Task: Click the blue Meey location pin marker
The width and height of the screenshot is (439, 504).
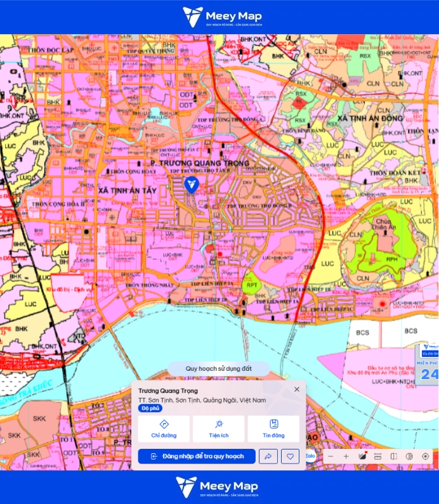Action: (x=192, y=185)
